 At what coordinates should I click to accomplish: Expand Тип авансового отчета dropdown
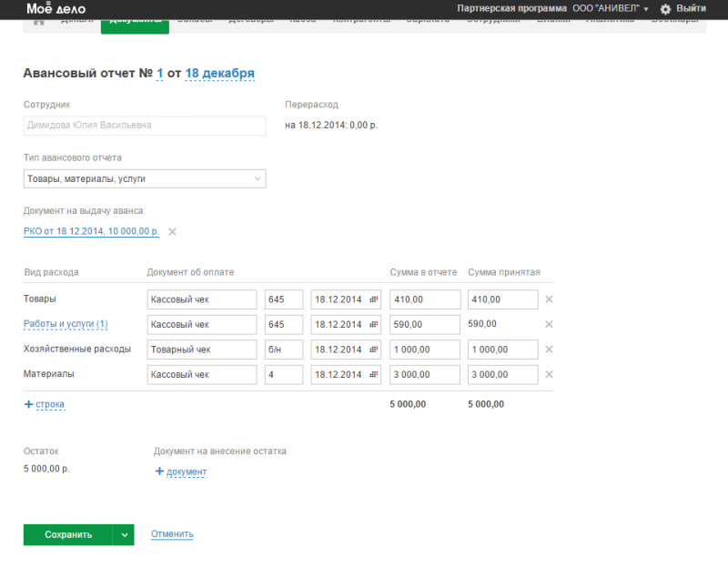(x=257, y=178)
